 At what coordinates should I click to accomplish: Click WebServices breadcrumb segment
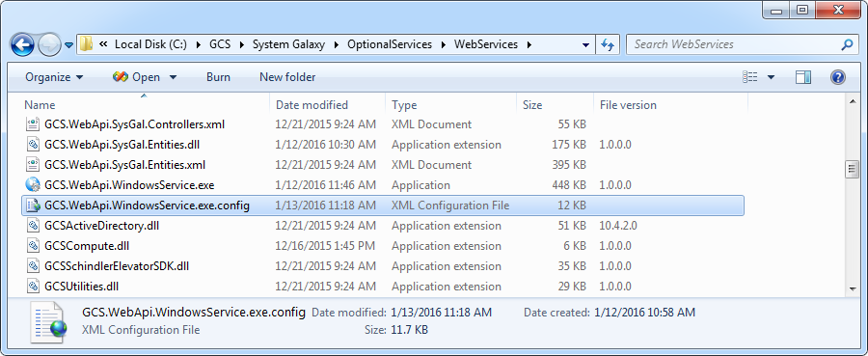pos(486,44)
